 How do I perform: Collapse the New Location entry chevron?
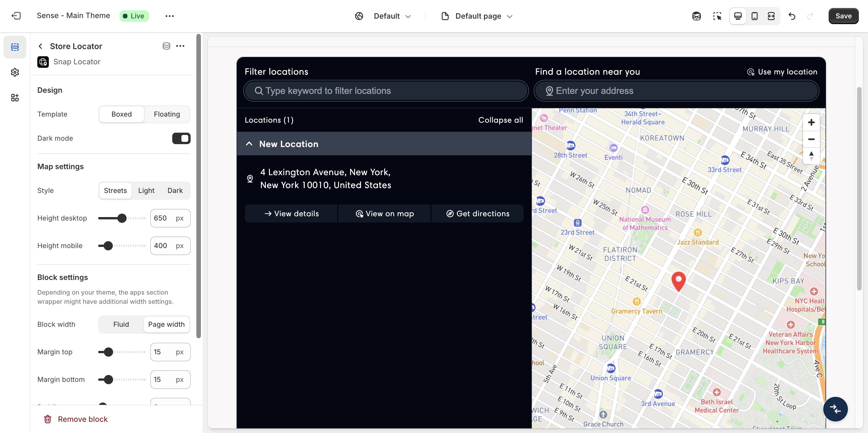pyautogui.click(x=249, y=144)
